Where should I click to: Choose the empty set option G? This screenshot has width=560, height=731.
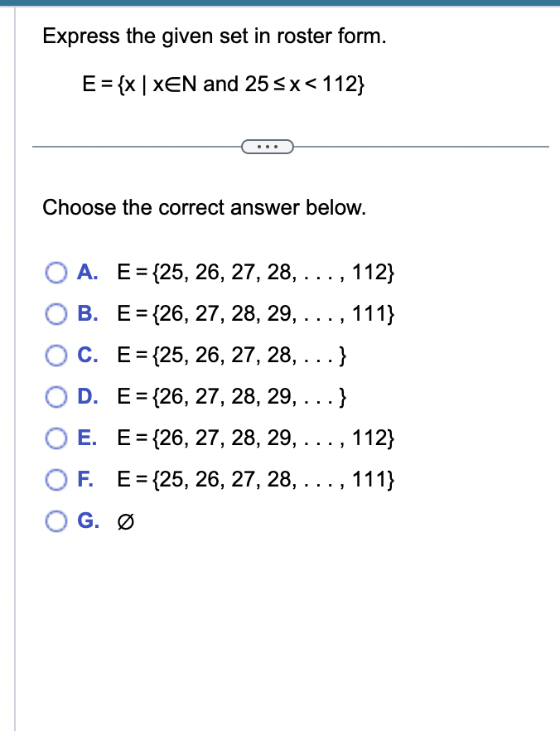click(x=56, y=521)
